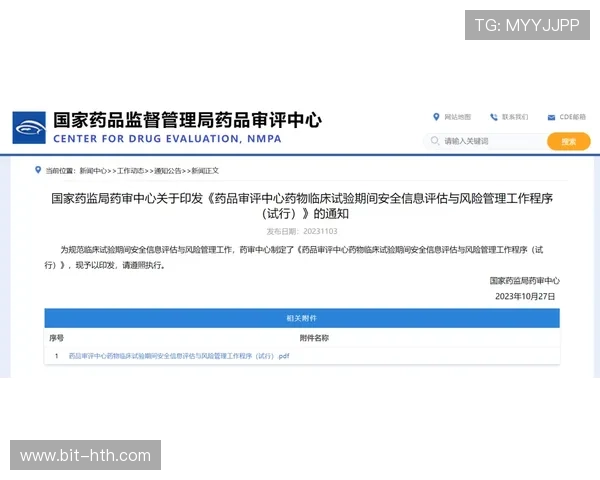Click the orange 搜索 button

(x=569, y=142)
